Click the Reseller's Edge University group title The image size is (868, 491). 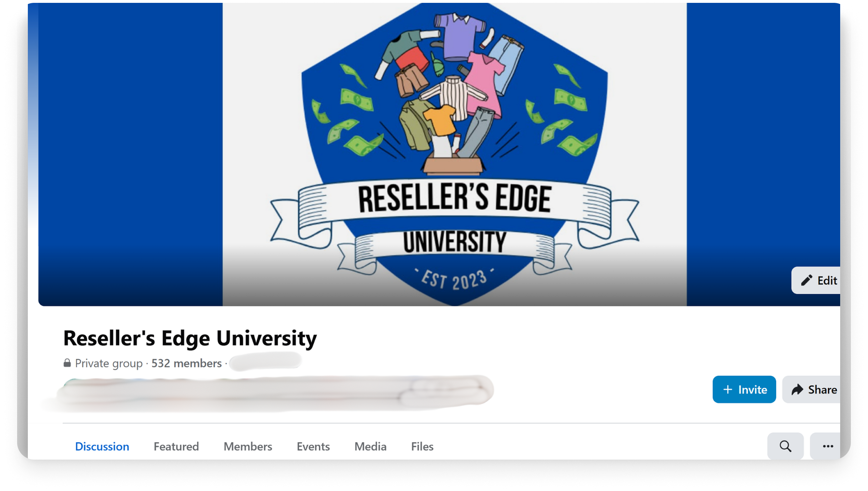tap(190, 338)
